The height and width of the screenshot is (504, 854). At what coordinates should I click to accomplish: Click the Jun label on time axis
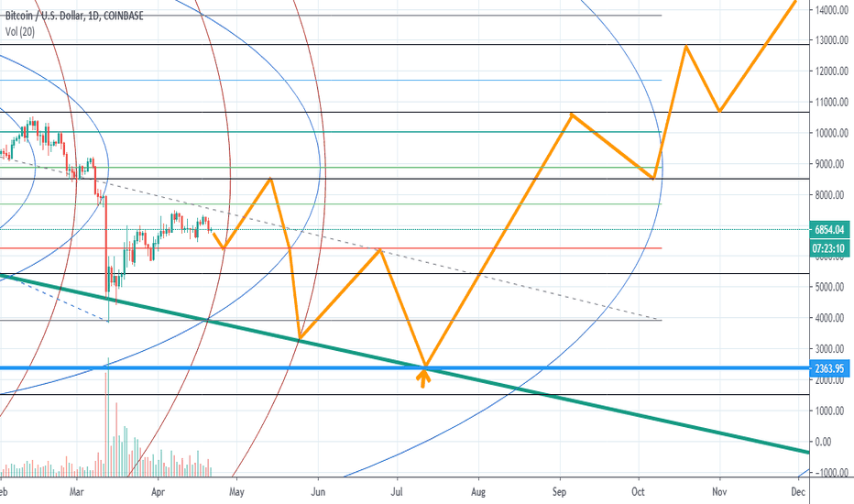tap(318, 492)
